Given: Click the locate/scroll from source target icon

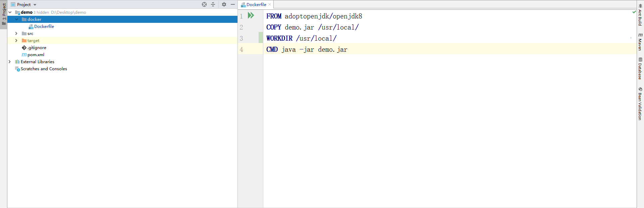Looking at the screenshot, I should click(x=204, y=4).
